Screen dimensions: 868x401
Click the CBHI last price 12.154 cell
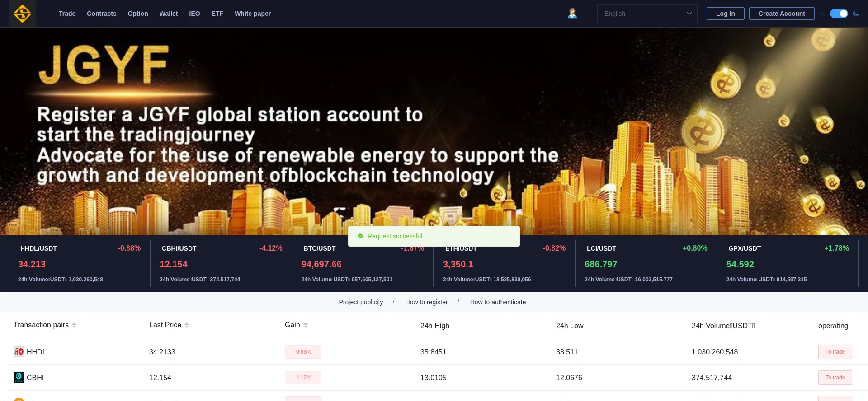point(160,378)
